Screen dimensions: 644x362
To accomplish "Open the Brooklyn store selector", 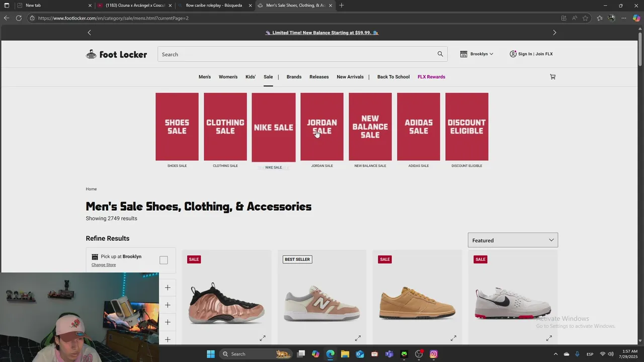I will (476, 54).
